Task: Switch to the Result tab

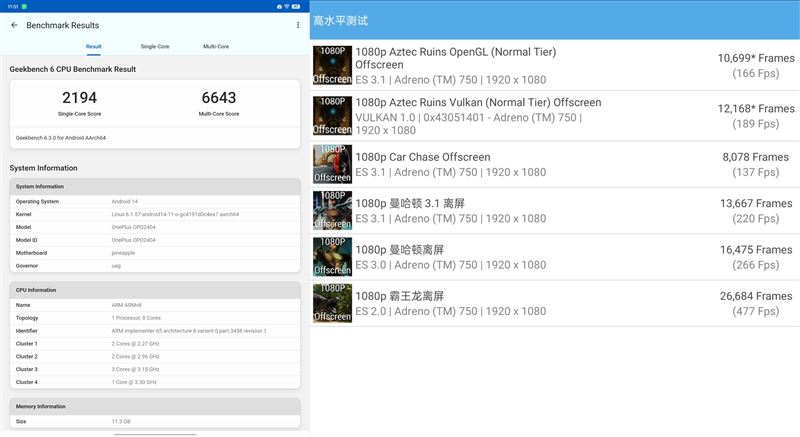Action: pyautogui.click(x=93, y=46)
